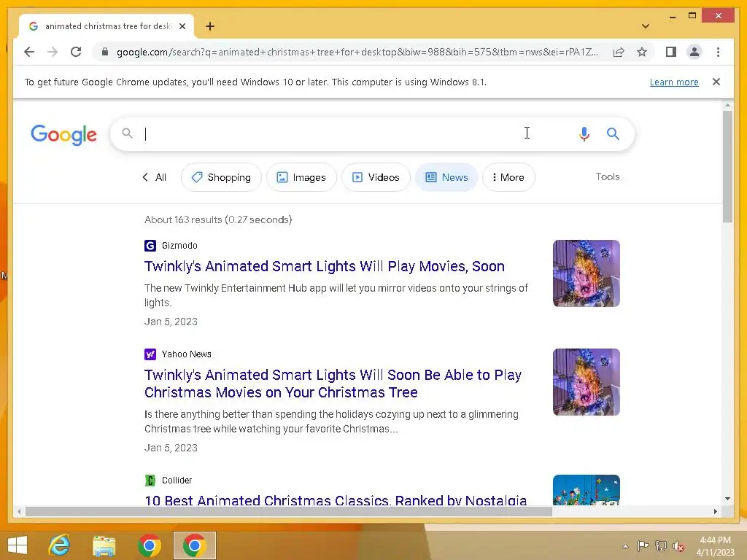Open the Learn more link
Screen dimensions: 747x560
(674, 82)
